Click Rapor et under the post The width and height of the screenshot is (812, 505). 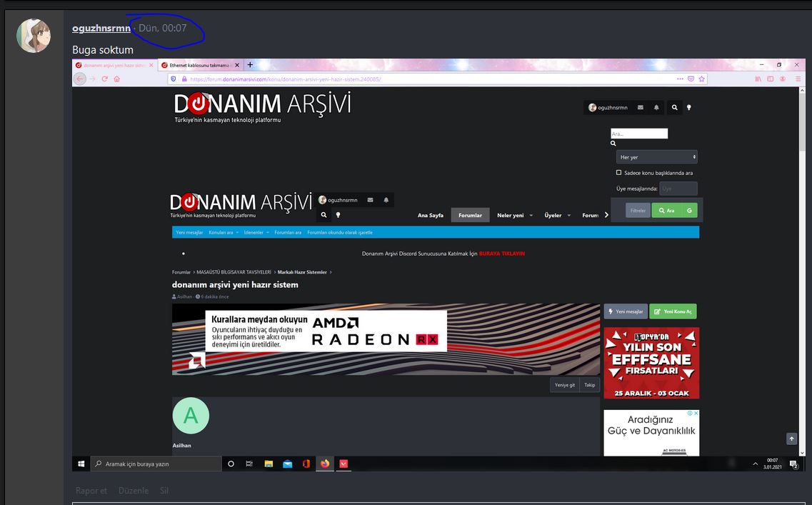point(91,491)
